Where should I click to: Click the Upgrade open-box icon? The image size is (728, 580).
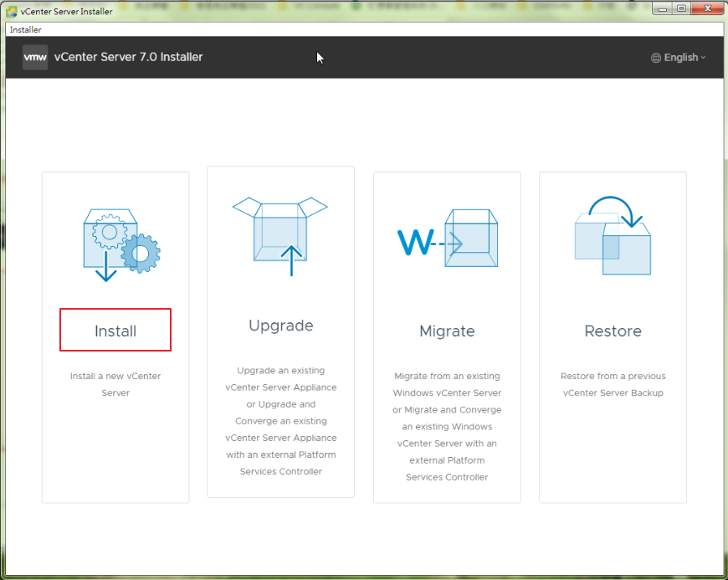tap(280, 236)
